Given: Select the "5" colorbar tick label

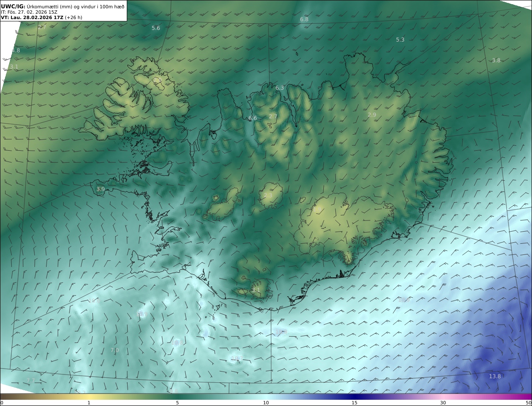Looking at the screenshot, I should tap(177, 403).
